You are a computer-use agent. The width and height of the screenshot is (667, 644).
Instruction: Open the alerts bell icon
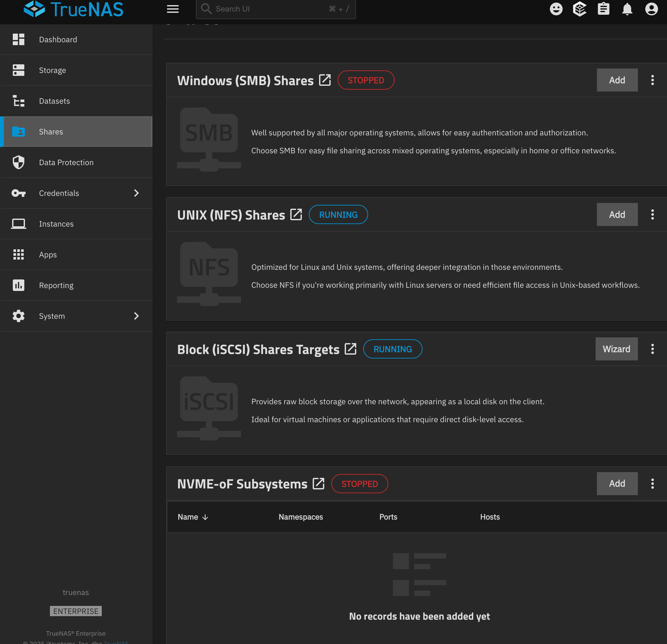tap(627, 9)
